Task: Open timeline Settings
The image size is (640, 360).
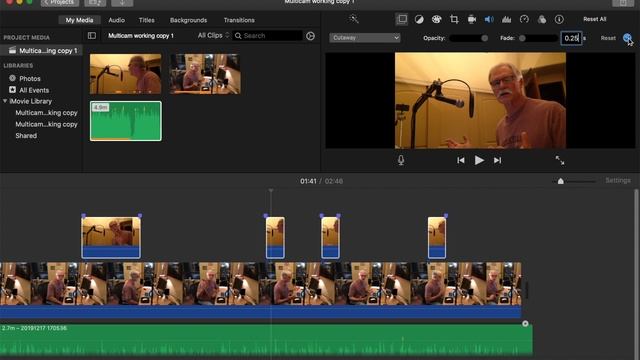Action: [x=618, y=180]
